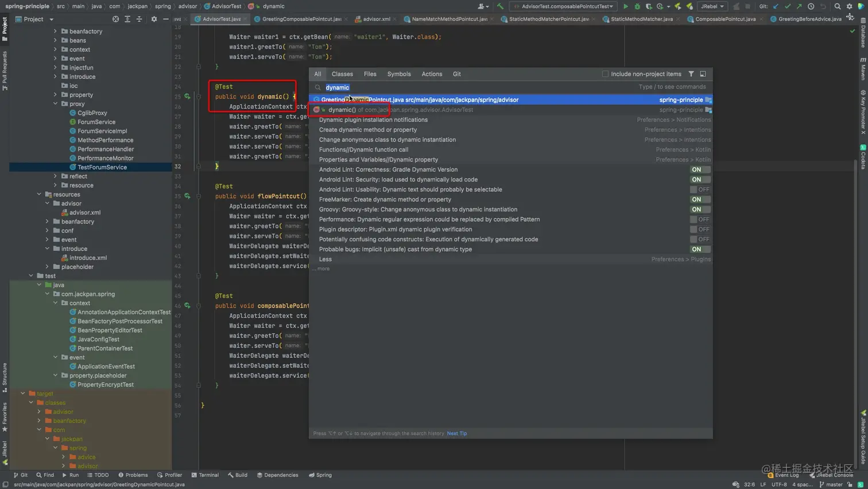The height and width of the screenshot is (489, 868).
Task: Run with Coverage shield icon
Action: (x=649, y=6)
